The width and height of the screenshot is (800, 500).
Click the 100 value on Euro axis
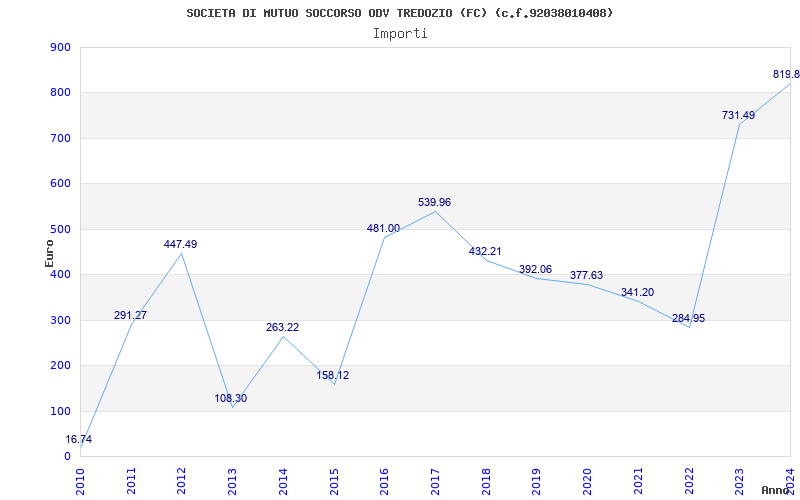[60, 411]
